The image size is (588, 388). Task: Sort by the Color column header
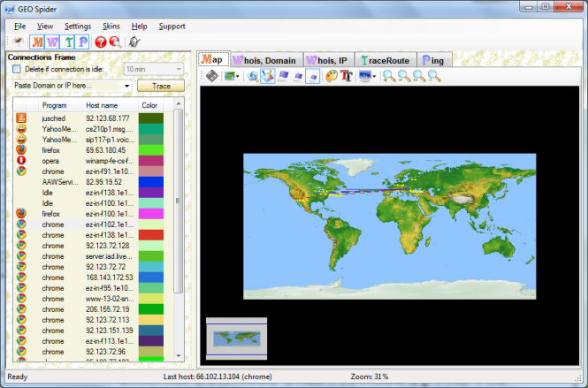(151, 105)
